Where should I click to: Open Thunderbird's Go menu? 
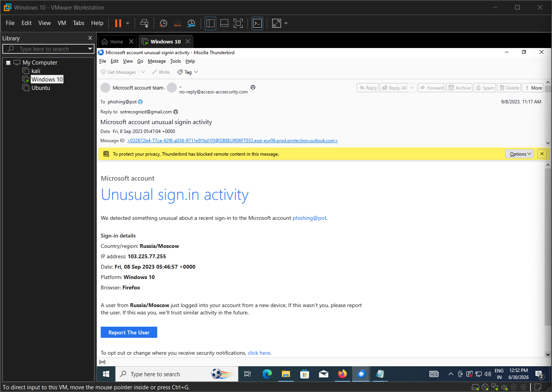pos(140,61)
